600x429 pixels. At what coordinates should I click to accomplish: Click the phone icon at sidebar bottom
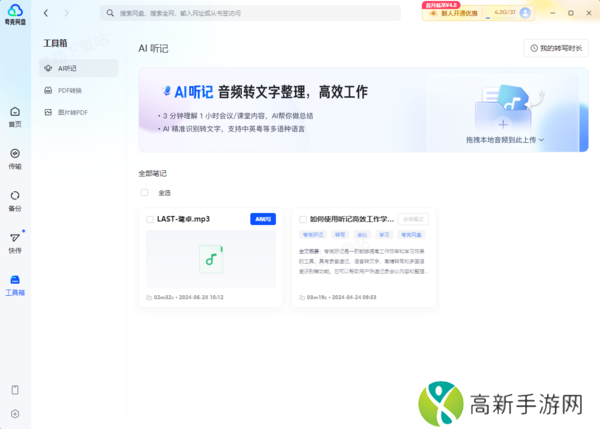[15, 390]
